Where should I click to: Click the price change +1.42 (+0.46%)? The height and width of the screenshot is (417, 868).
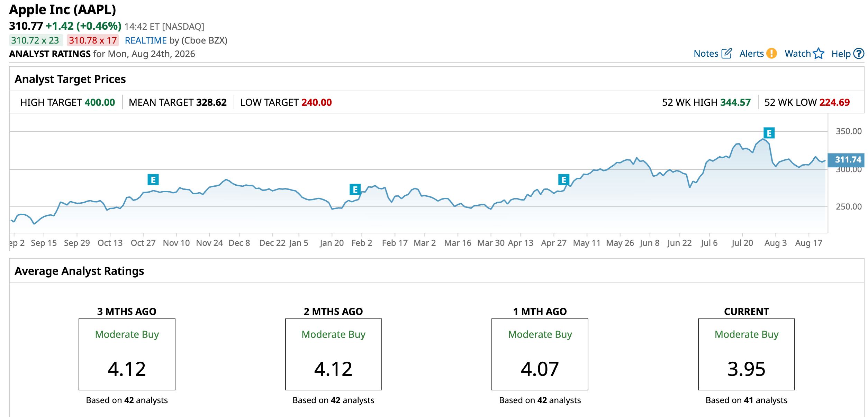coord(83,26)
